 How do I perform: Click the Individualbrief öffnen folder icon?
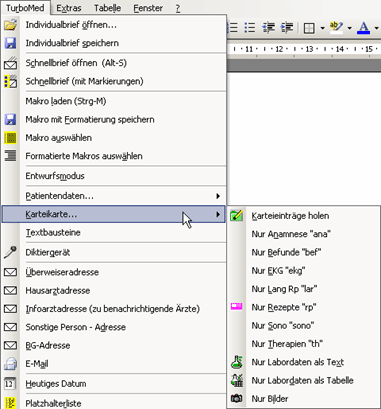(11, 25)
